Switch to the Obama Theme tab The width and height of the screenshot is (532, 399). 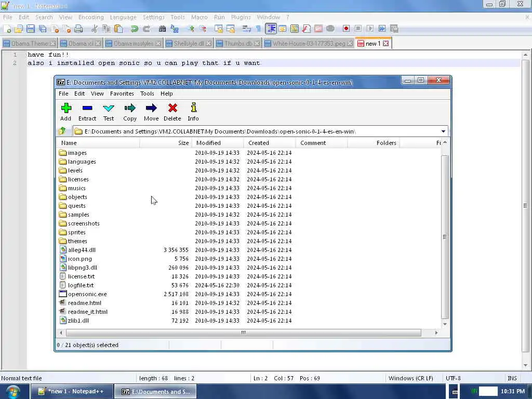pos(29,44)
